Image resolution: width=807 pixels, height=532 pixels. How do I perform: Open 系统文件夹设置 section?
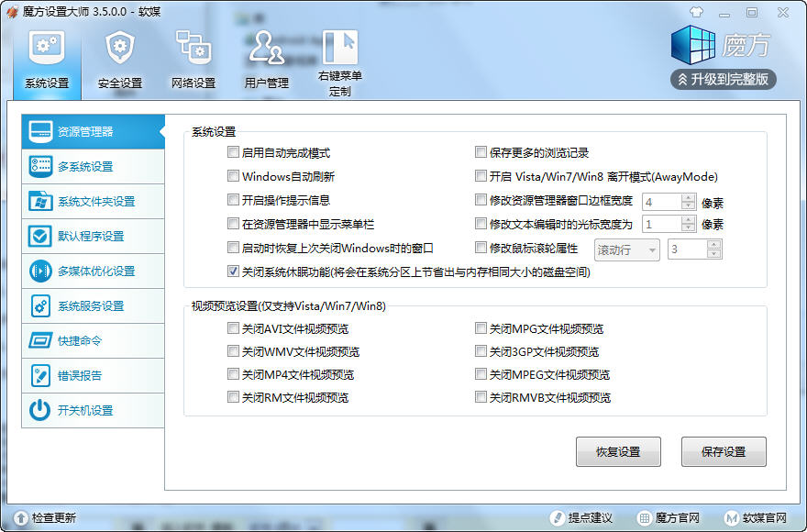pos(92,201)
